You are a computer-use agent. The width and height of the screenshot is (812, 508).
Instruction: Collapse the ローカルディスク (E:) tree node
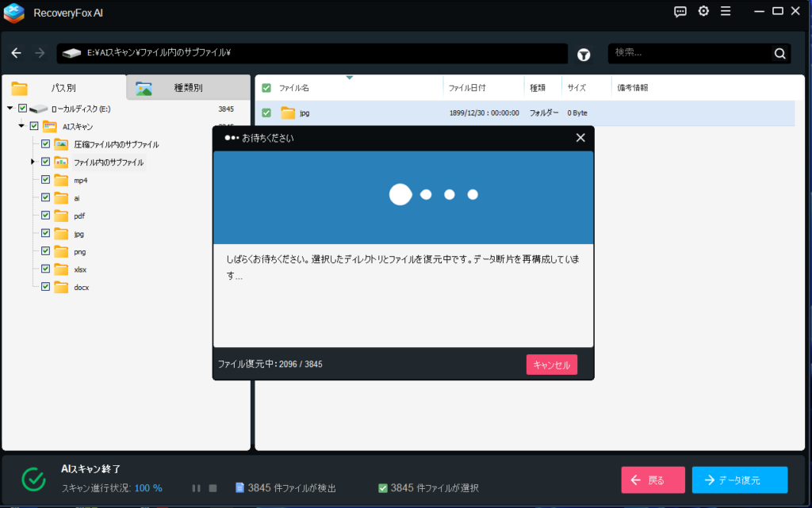click(10, 108)
